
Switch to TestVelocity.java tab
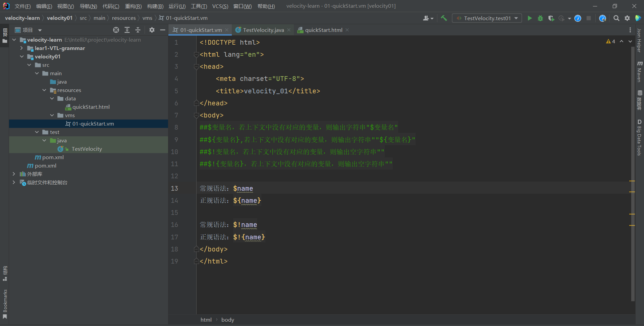(x=263, y=30)
